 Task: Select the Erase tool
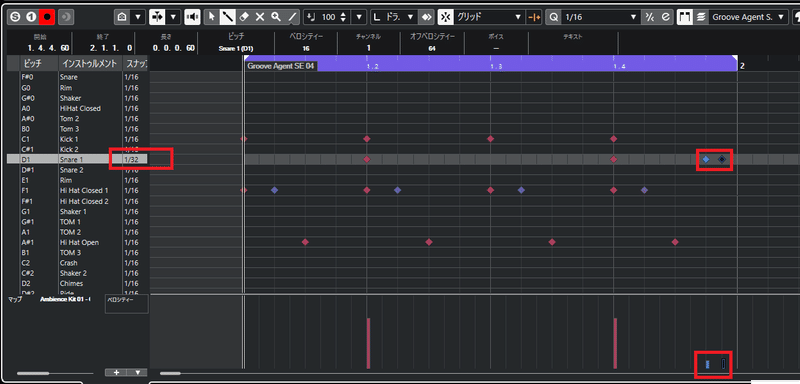click(243, 17)
